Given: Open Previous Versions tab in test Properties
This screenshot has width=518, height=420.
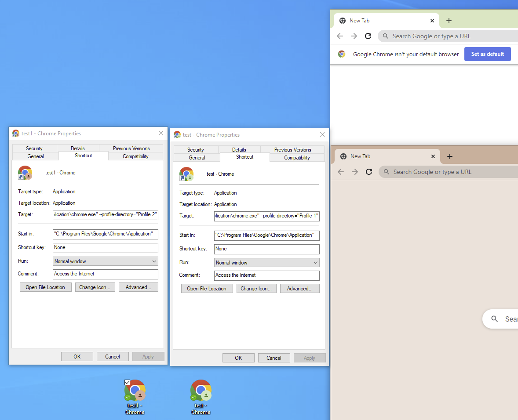Looking at the screenshot, I should [x=293, y=150].
